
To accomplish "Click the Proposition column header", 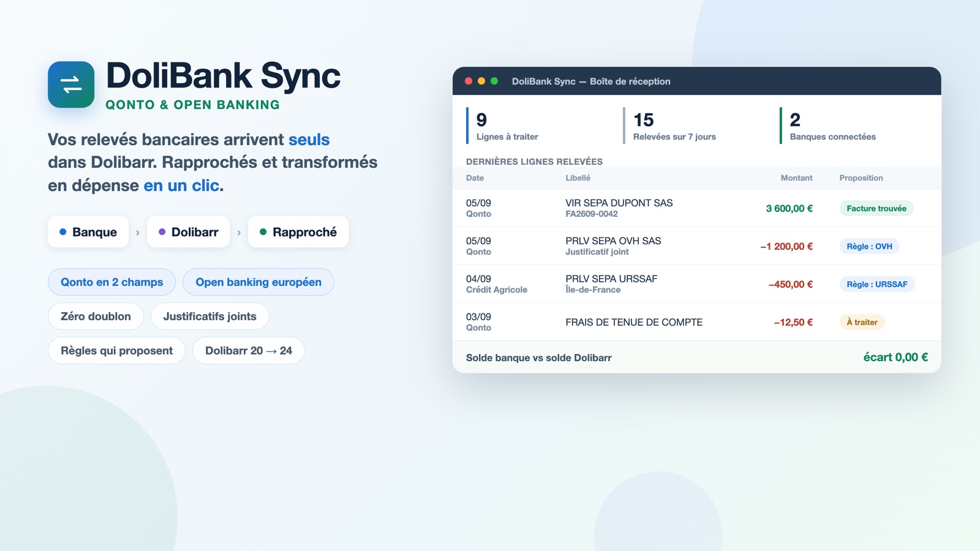I will tap(861, 178).
